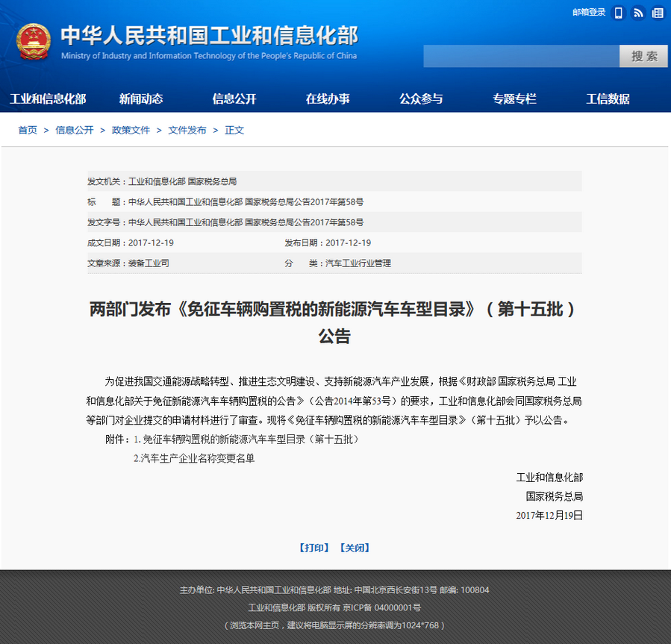Viewport: 671px width, 644px height.
Task: Open the 专题专栏 nav menu
Action: 514,99
